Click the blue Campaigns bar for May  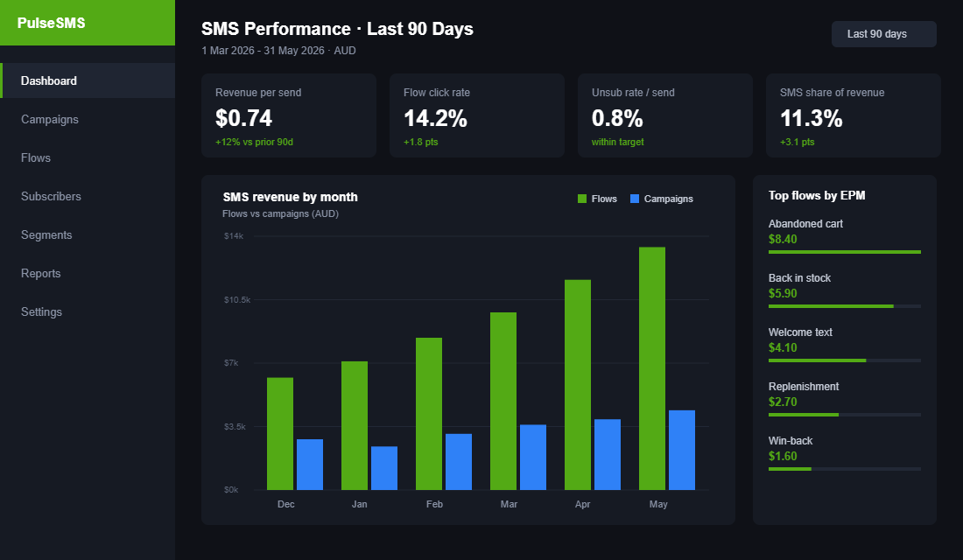[682, 450]
